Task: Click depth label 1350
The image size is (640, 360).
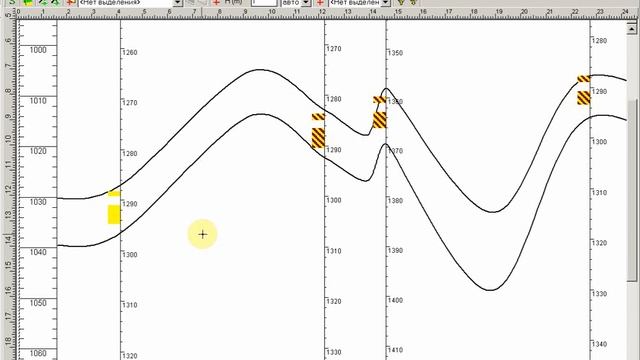Action: pos(396,53)
